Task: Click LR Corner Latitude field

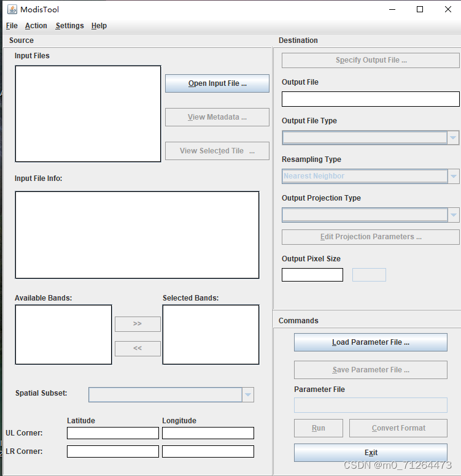Action: click(x=113, y=451)
